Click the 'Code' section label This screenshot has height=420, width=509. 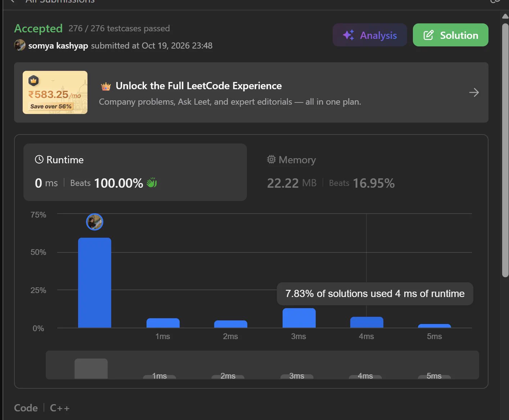26,408
